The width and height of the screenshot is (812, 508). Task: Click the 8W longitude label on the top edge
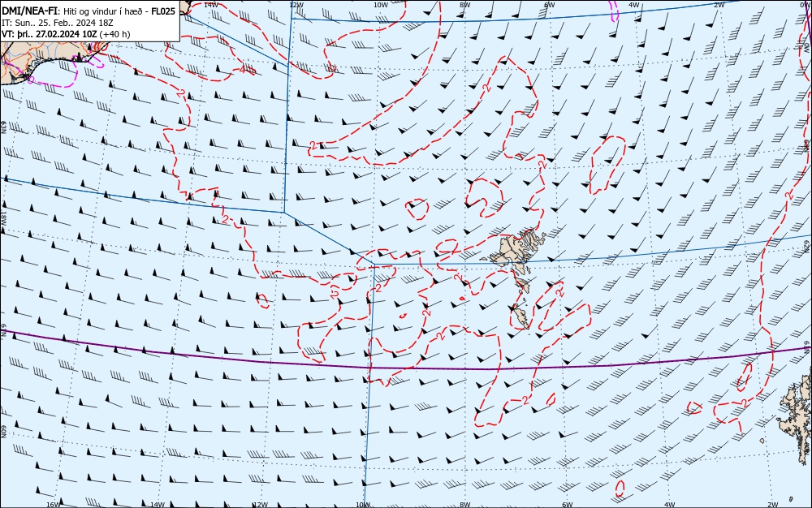[x=465, y=5]
